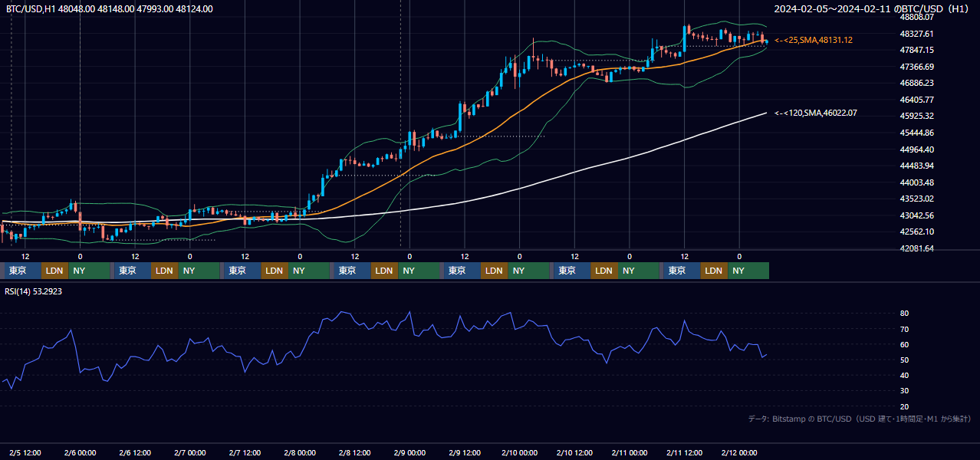The width and height of the screenshot is (980, 460).
Task: Click the 2/7 12:00 date label
Action: (245, 452)
